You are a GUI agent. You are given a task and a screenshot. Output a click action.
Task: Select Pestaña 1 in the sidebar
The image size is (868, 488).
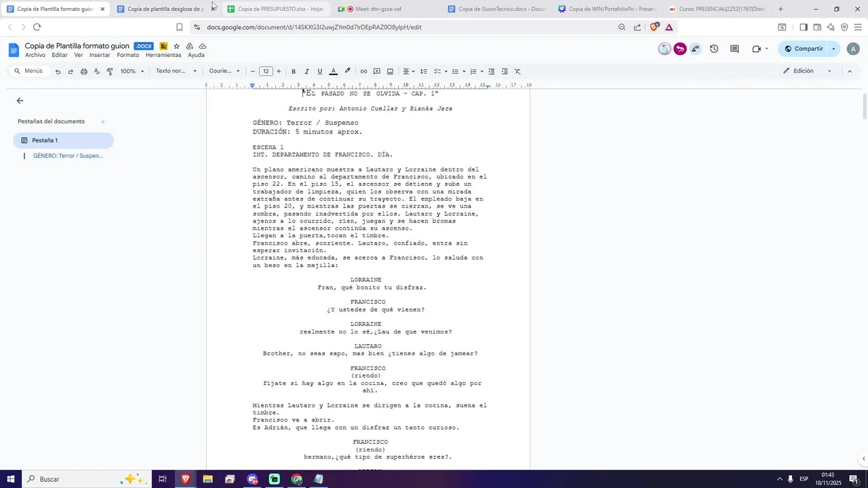[63, 140]
